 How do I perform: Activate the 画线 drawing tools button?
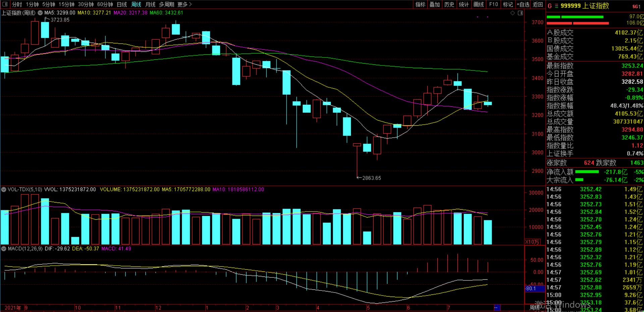479,4
